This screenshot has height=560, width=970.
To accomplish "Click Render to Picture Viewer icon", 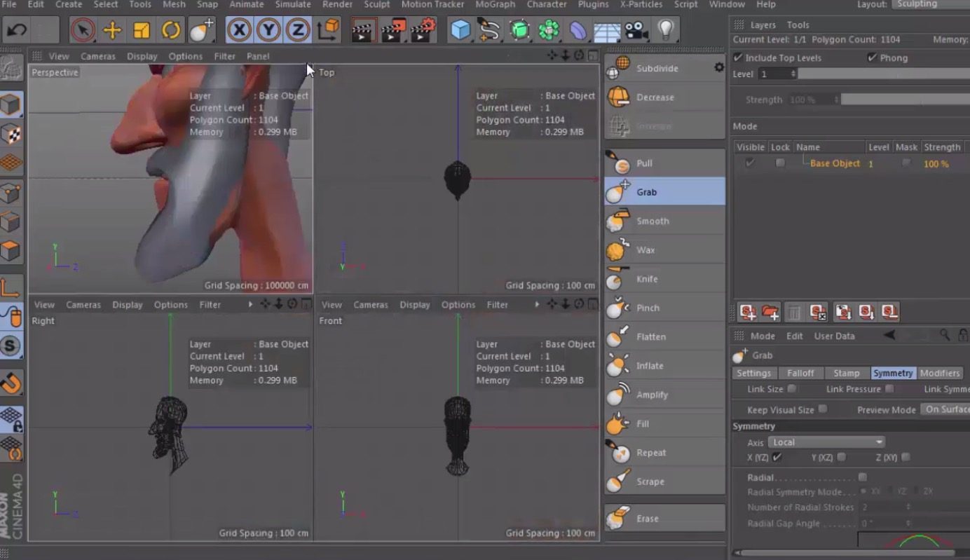I will tap(393, 30).
